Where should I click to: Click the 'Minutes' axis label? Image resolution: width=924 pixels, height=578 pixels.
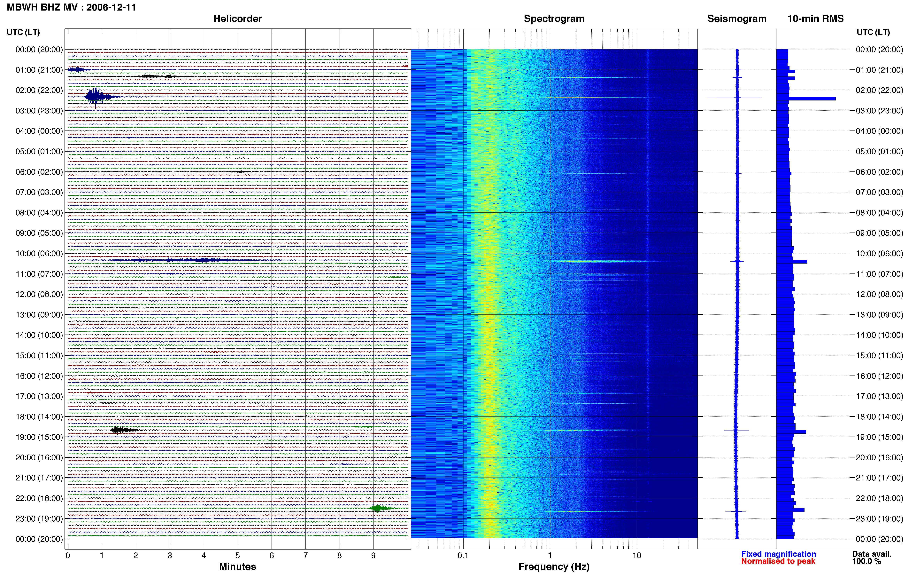click(238, 566)
